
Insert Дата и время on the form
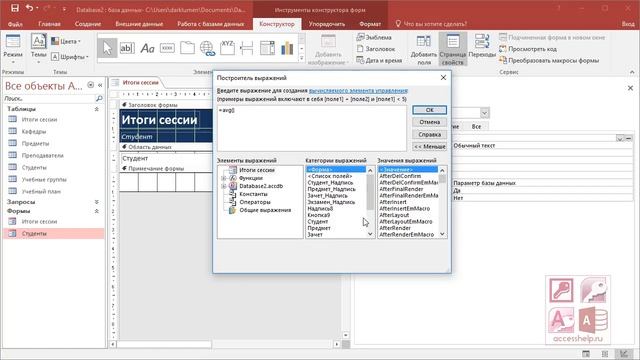379,60
